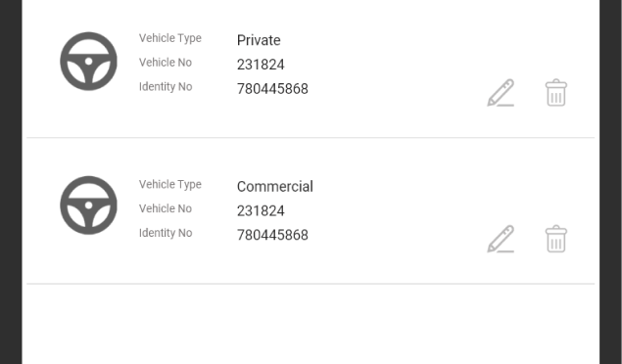Click the steering wheel icon for Commercial vehicle
The height and width of the screenshot is (364, 622).
click(x=88, y=205)
